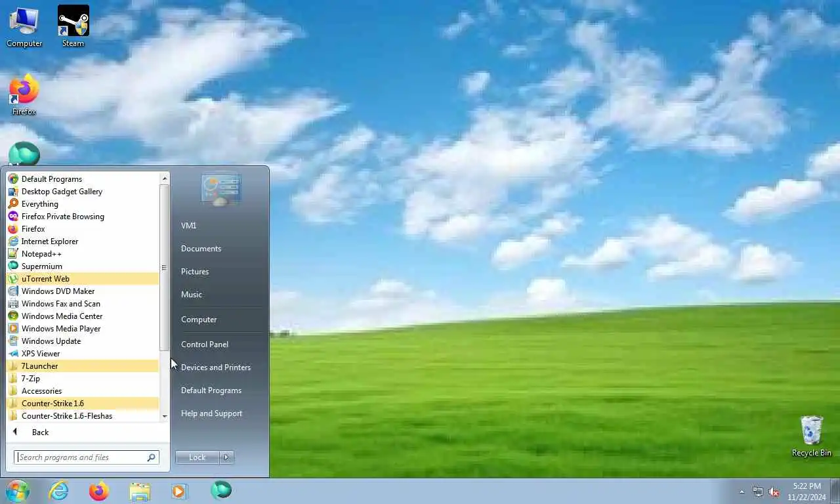The height and width of the screenshot is (504, 840).
Task: Click the network tray icon
Action: click(758, 492)
